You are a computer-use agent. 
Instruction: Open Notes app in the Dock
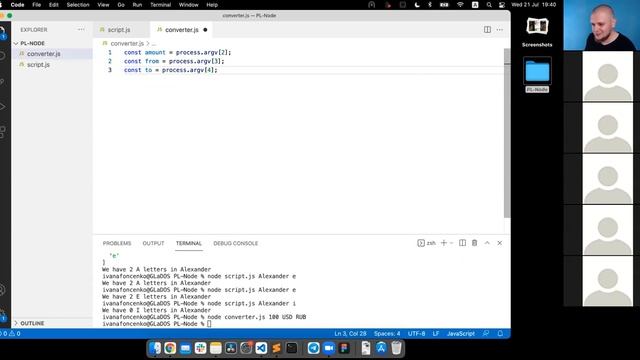(x=216, y=348)
